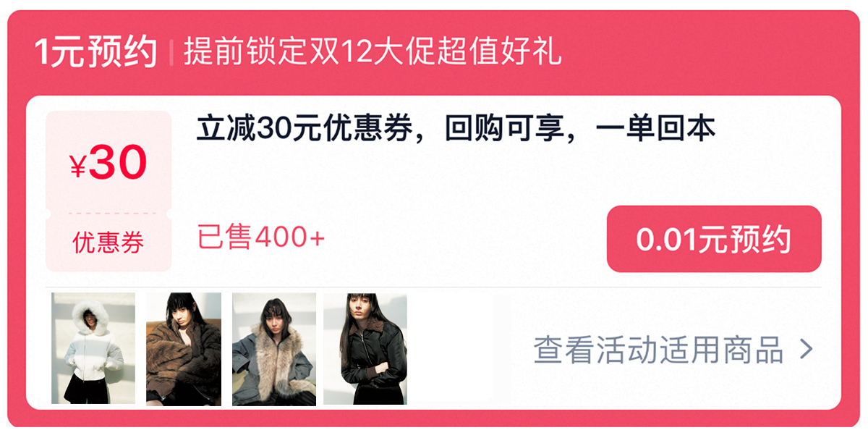View the gray jacket with fur scarf thumbnail
The image size is (868, 438).
coord(274,348)
